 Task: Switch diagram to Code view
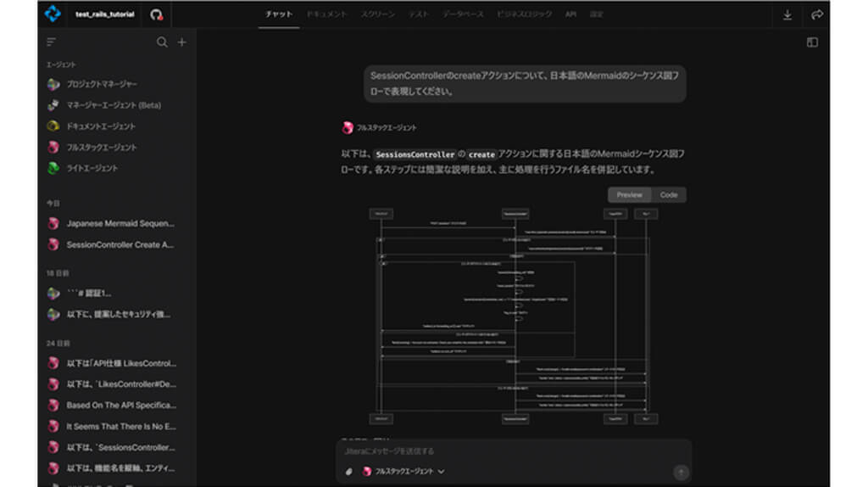coord(669,195)
